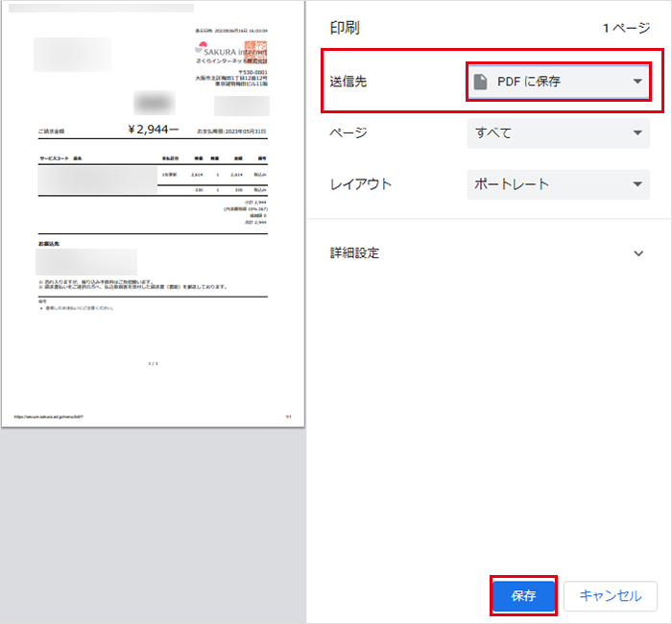The height and width of the screenshot is (624, 672).
Task: Click the footer URL in the preview page
Action: (49, 417)
